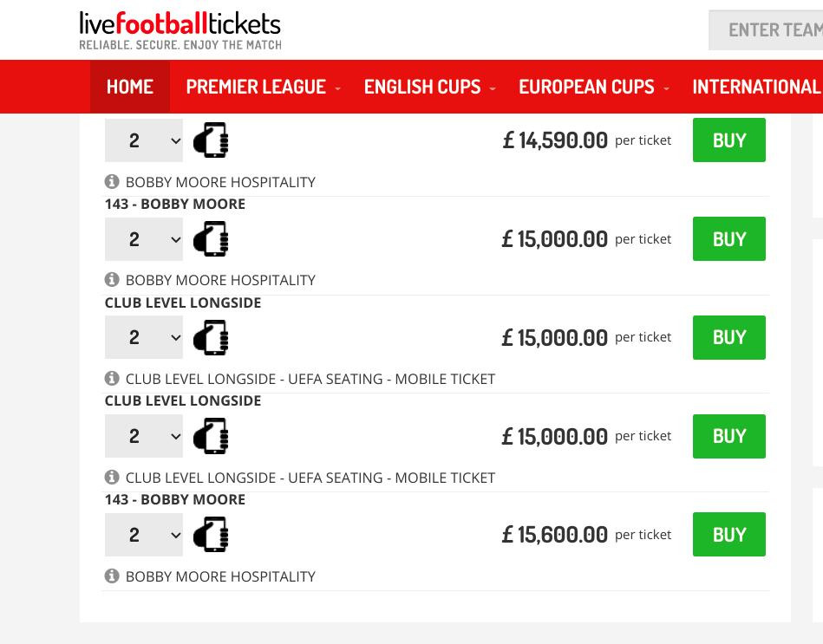
Task: Click the mobile ticket icon beside £14,590.00
Action: 211,140
